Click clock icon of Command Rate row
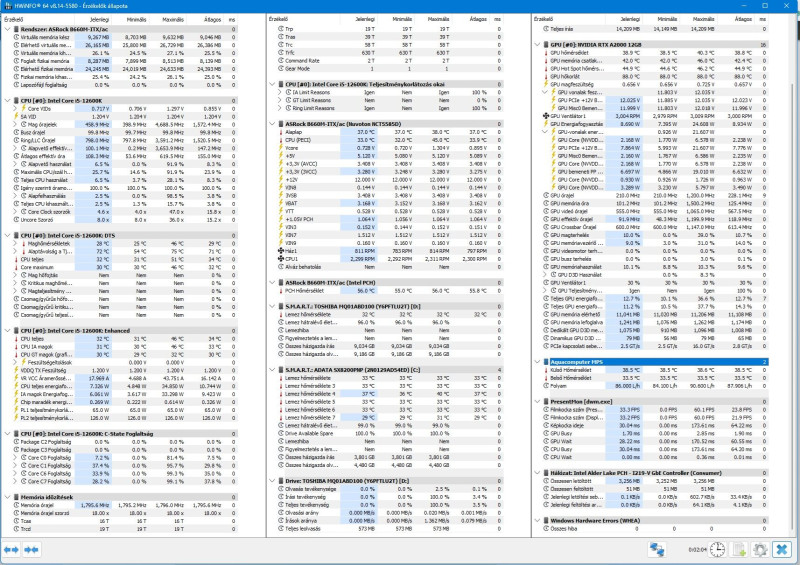This screenshot has height=565, width=800. (281, 61)
